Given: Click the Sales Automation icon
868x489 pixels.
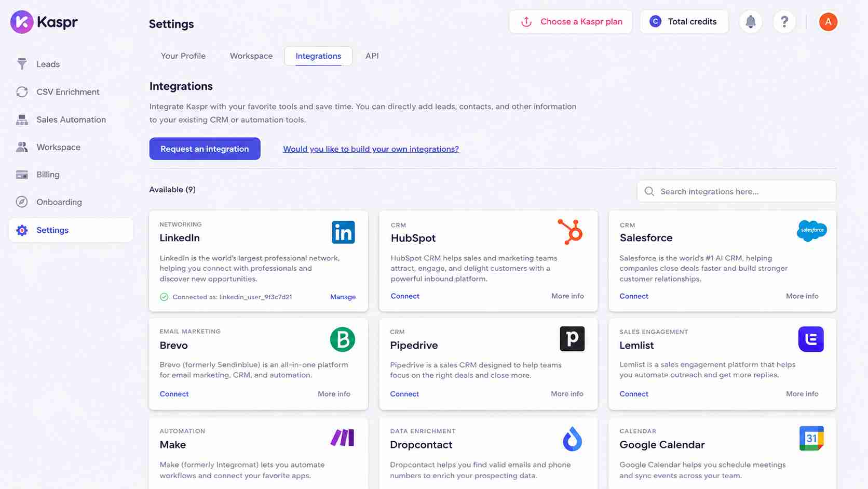Looking at the screenshot, I should point(22,120).
